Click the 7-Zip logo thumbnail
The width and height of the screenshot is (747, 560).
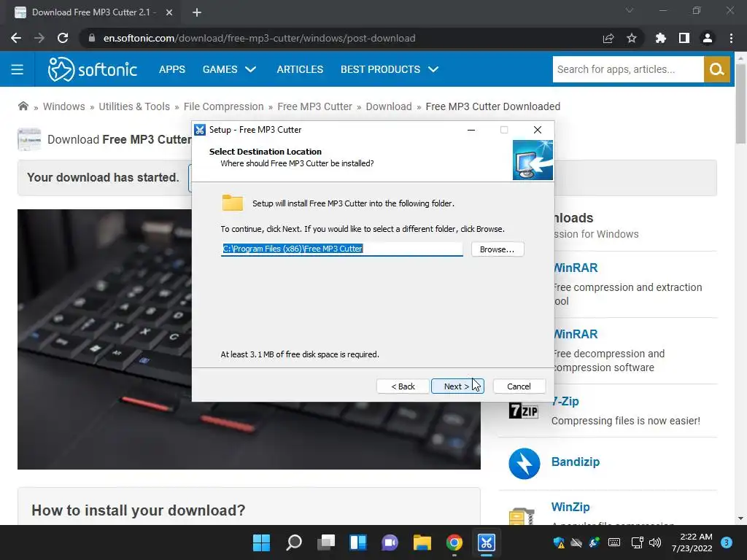click(x=524, y=411)
